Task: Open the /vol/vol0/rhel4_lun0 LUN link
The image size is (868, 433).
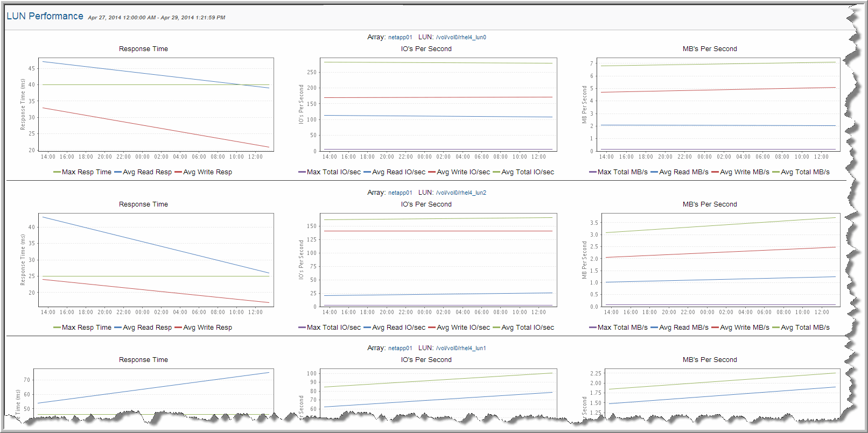Action: click(460, 38)
